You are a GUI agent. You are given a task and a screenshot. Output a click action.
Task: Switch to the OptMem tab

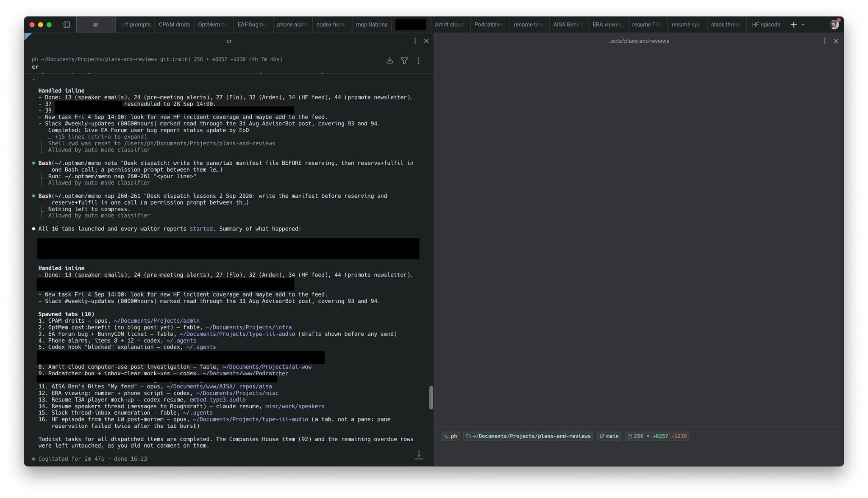click(x=213, y=25)
